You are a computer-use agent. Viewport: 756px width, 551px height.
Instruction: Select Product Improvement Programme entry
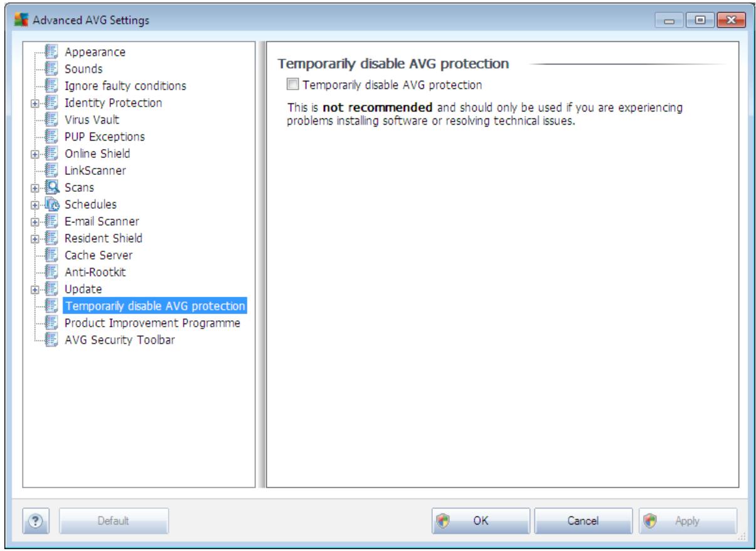[x=153, y=323]
